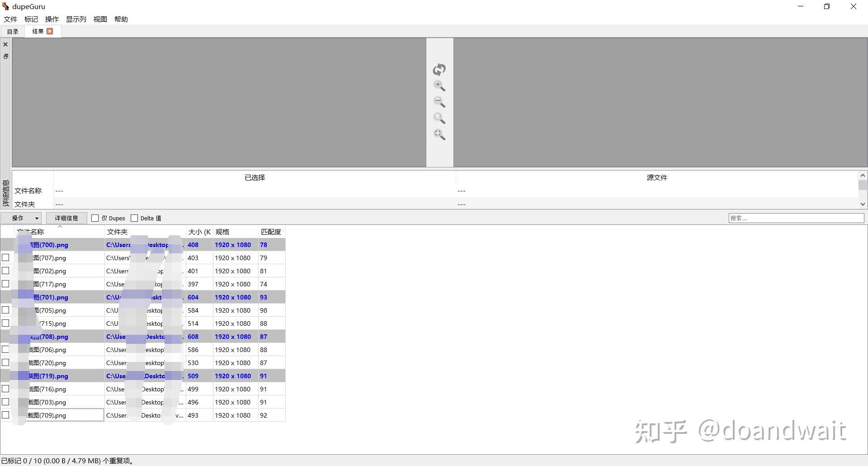Tick the checkbox for 图(717).png
The image size is (868, 466).
pos(5,284)
